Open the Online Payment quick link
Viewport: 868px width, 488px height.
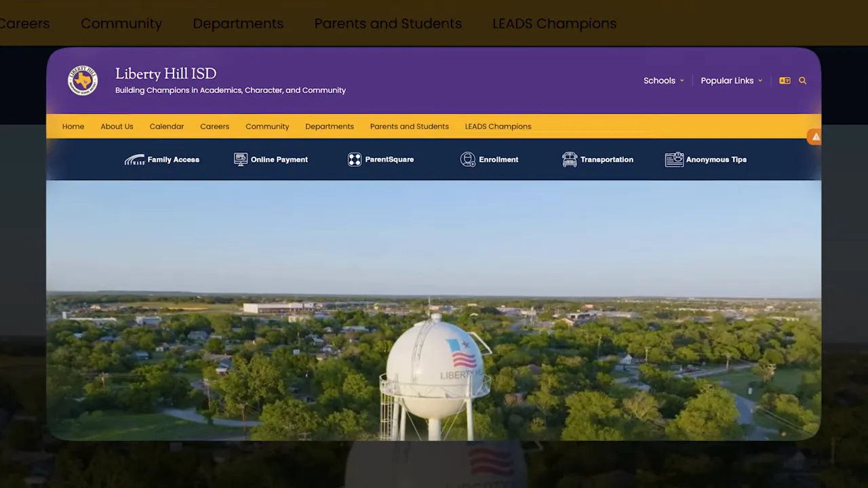click(x=271, y=159)
